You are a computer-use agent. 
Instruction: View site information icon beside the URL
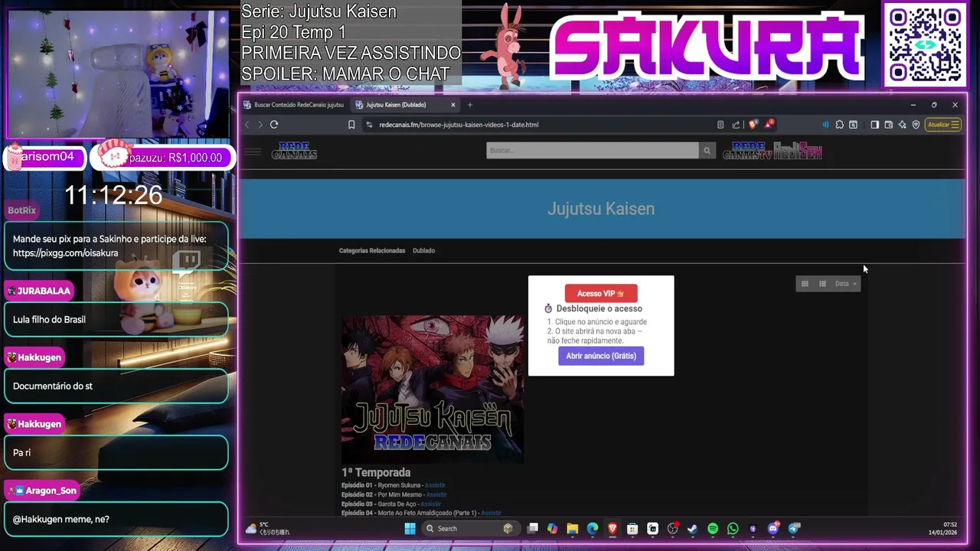(369, 125)
